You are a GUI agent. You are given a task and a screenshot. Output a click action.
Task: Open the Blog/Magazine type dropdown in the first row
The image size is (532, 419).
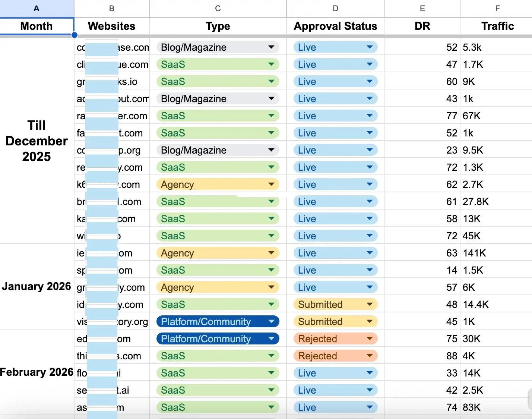coord(271,47)
